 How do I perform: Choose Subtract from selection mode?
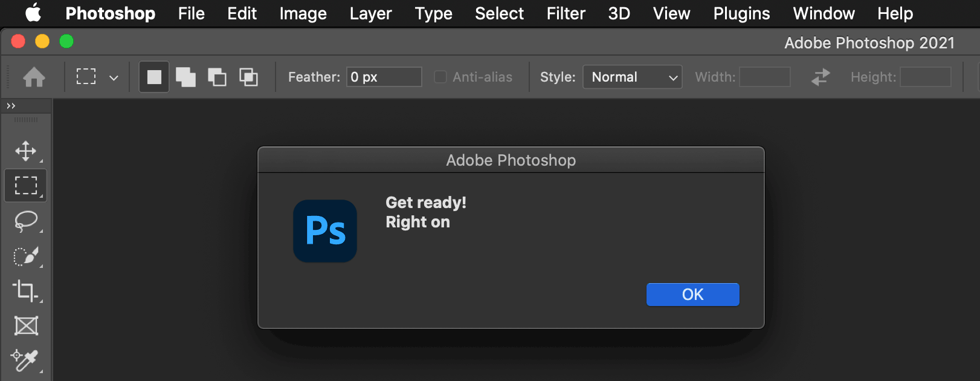(x=217, y=77)
